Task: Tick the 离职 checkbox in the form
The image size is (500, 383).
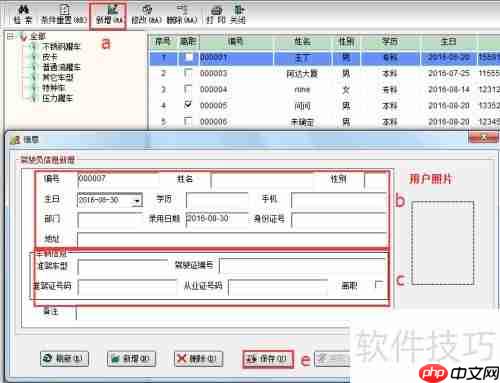Action: (x=379, y=285)
